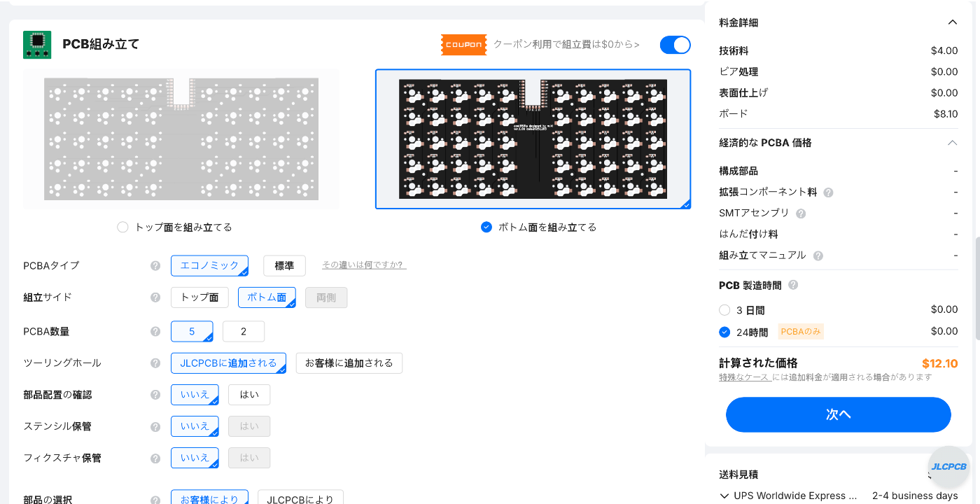Click the help icon next to 拡張コンポーネント料
This screenshot has width=980, height=504.
[x=828, y=192]
